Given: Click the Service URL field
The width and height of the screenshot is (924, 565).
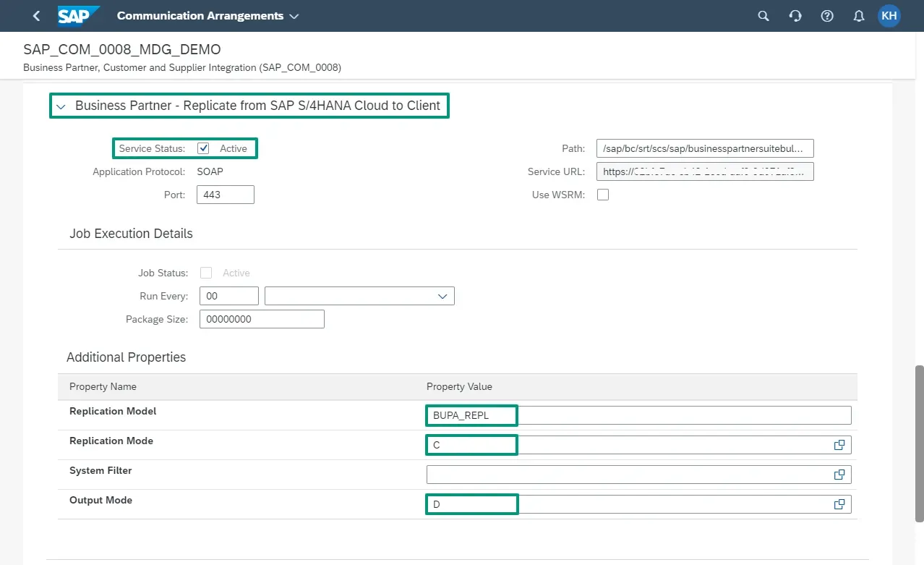Looking at the screenshot, I should 705,171.
